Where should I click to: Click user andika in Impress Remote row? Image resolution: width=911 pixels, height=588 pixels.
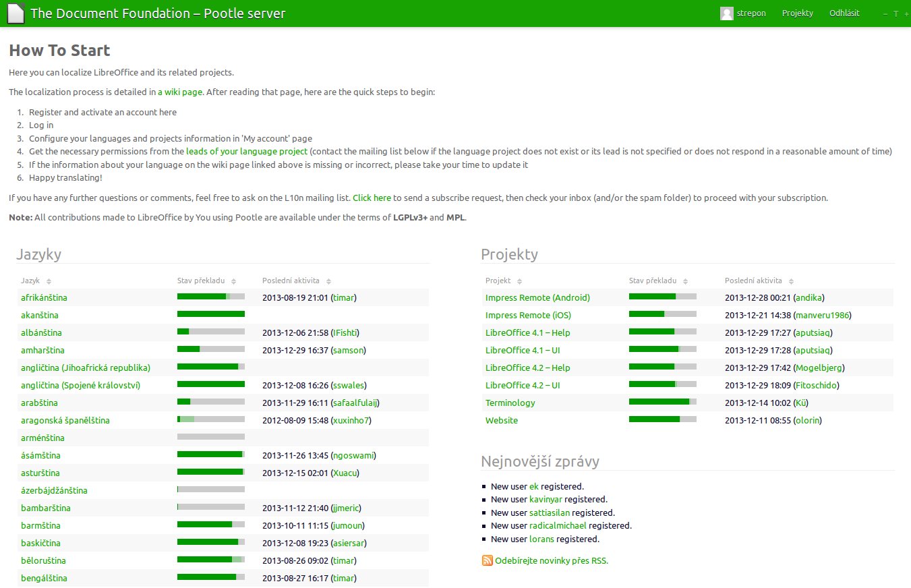[809, 297]
